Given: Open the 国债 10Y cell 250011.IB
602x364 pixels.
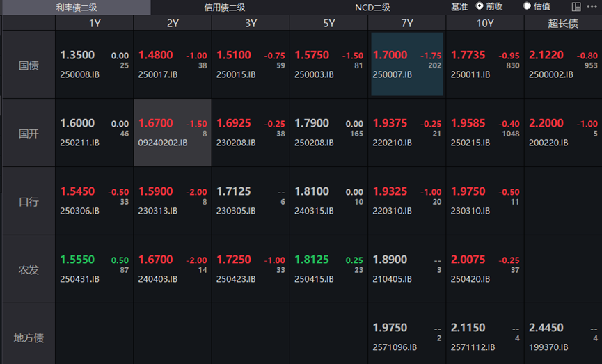Looking at the screenshot, I should point(485,64).
